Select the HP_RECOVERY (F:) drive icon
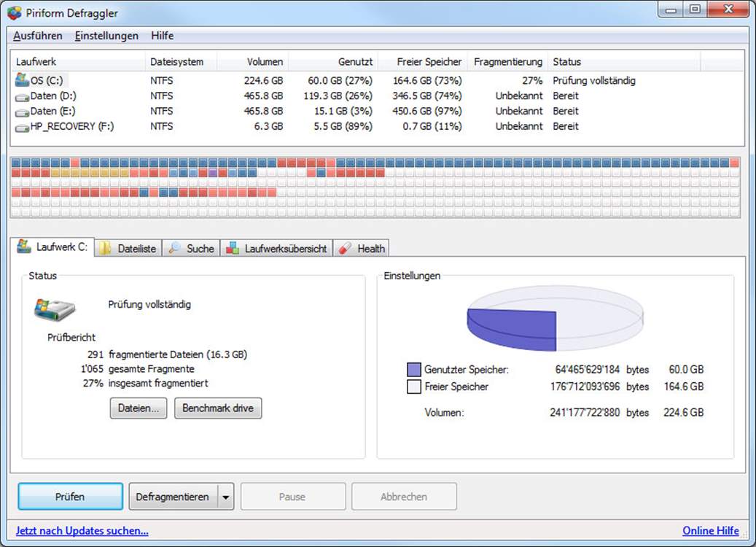 [x=22, y=128]
